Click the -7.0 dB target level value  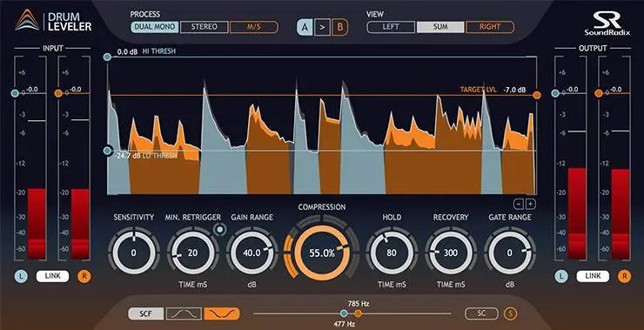point(514,90)
